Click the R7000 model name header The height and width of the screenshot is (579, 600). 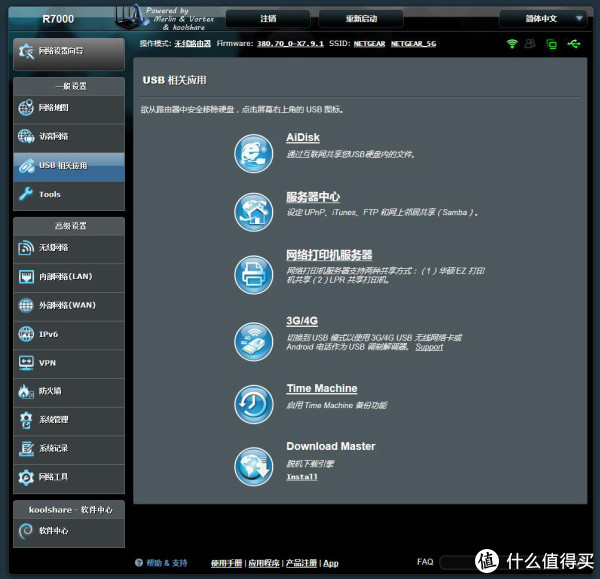58,19
